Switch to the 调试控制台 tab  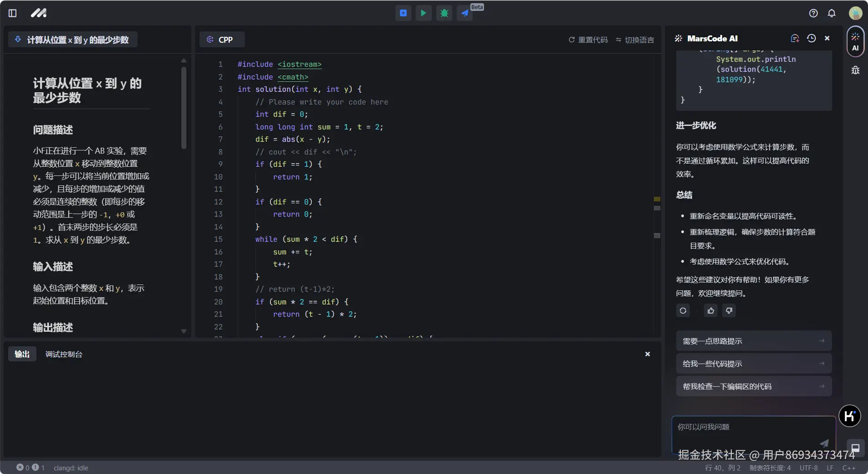click(x=64, y=354)
